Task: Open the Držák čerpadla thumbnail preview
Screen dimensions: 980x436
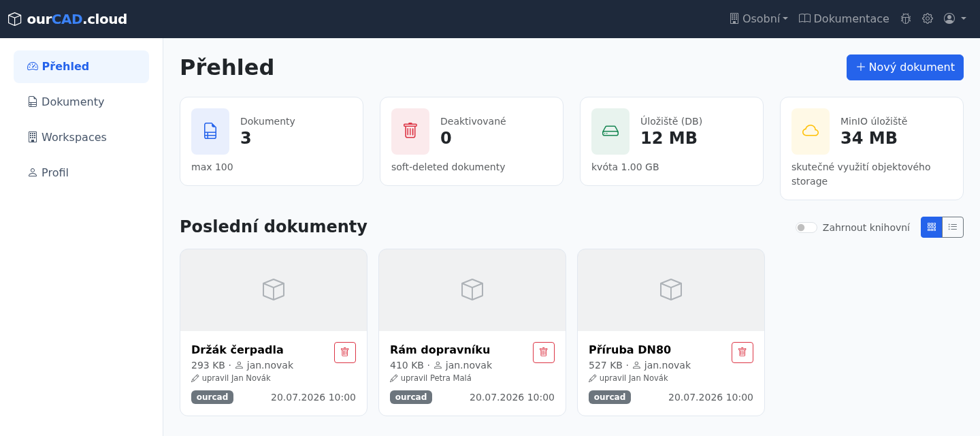Action: pos(274,290)
